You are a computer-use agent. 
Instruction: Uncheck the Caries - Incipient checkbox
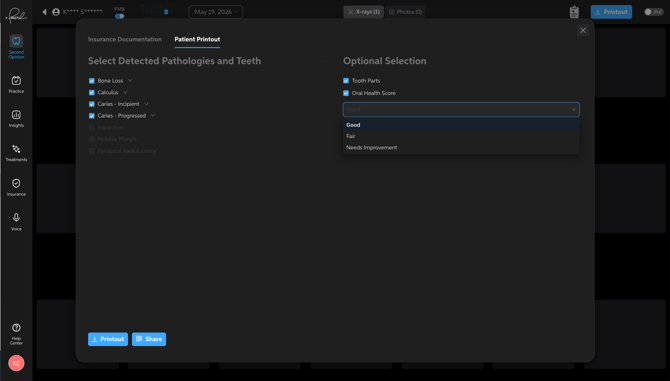91,104
